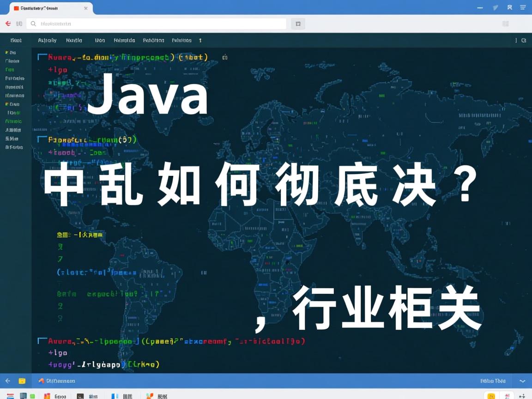Click the small up arrow after the menu items
The image size is (532, 399).
[x=200, y=41]
